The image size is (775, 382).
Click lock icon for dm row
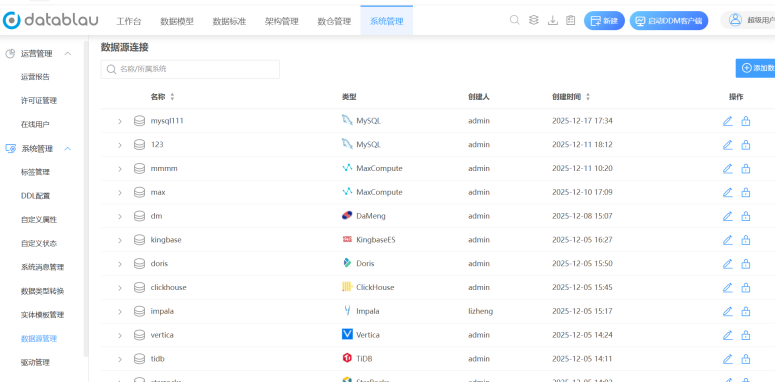pyautogui.click(x=746, y=216)
